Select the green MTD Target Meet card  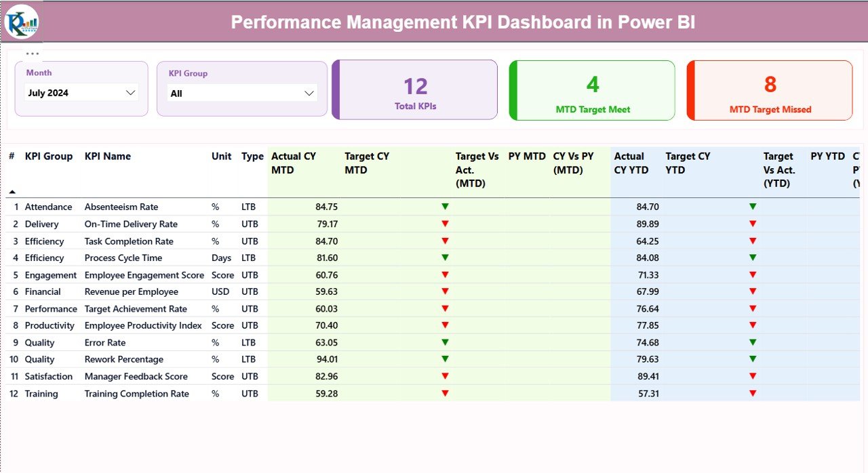coord(591,90)
